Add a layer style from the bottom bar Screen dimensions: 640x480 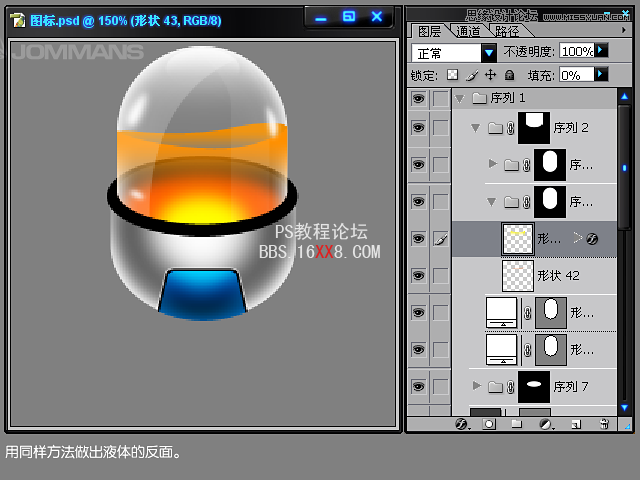pyautogui.click(x=462, y=424)
